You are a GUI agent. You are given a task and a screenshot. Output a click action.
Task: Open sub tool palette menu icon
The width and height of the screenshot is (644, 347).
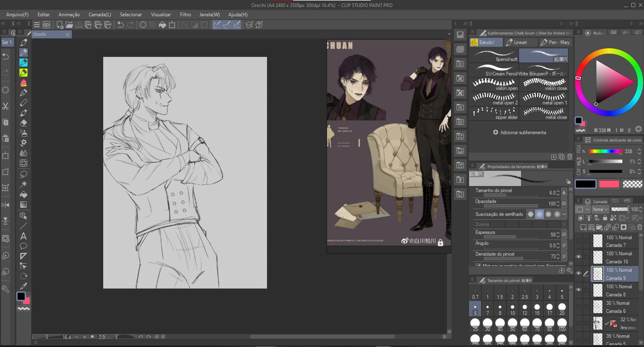click(x=472, y=32)
